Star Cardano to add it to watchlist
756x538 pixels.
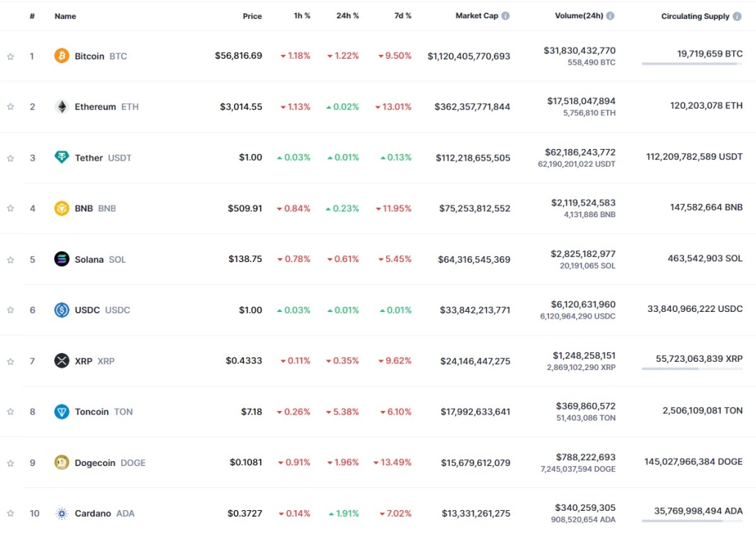(x=10, y=513)
